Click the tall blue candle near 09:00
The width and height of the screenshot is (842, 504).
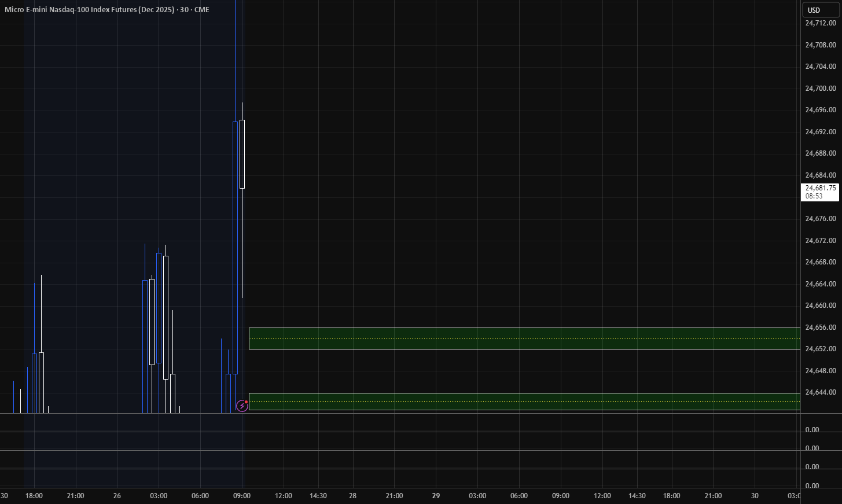235,248
